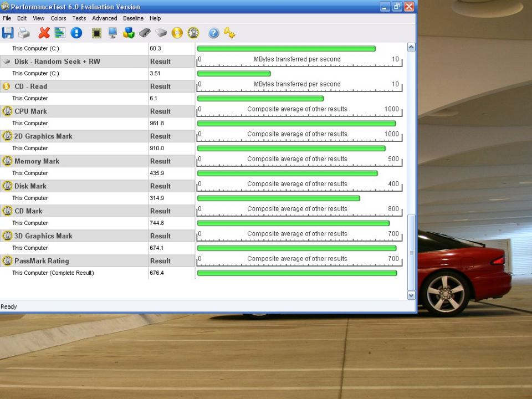Image resolution: width=532 pixels, height=399 pixels.
Task: Click the 2D Graphics Mark row icon
Action: click(7, 136)
